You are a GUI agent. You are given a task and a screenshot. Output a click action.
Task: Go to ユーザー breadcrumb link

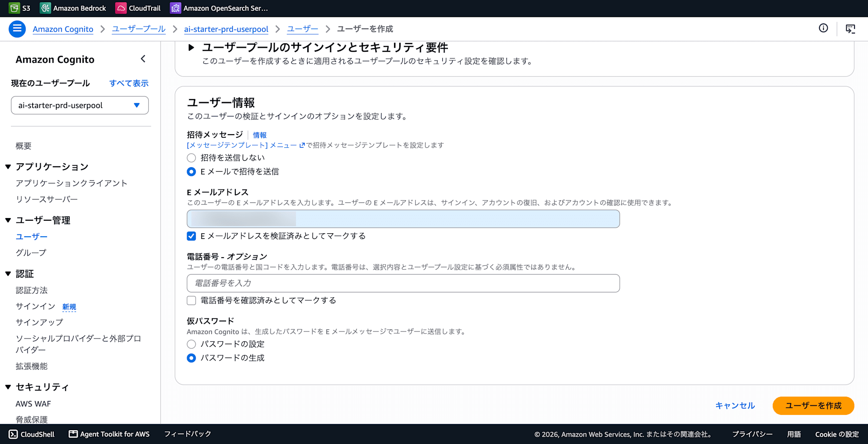tap(302, 29)
